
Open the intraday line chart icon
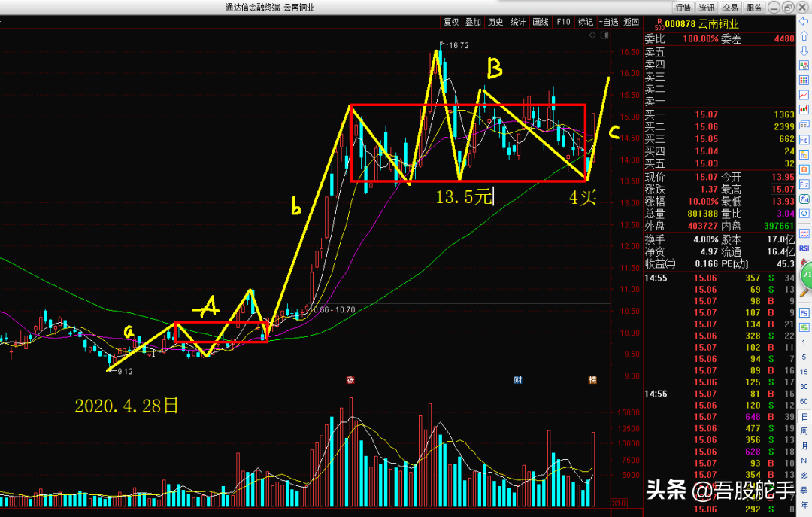pyautogui.click(x=804, y=95)
